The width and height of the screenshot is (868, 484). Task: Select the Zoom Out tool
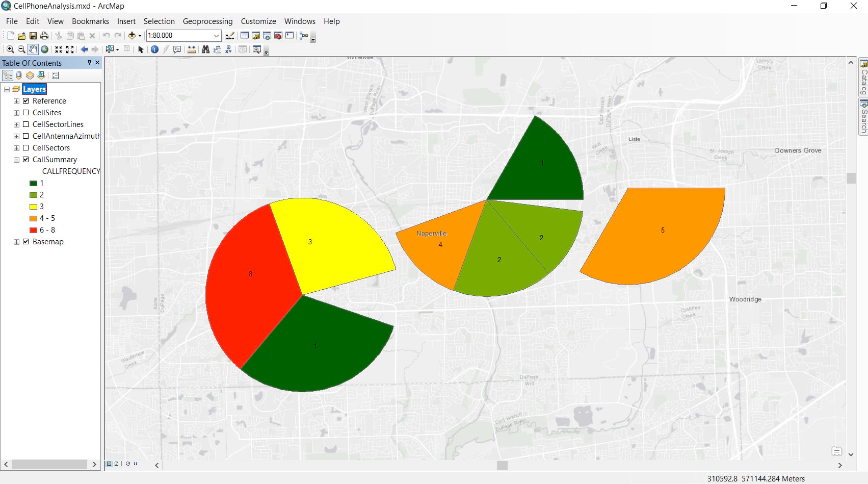(x=21, y=49)
